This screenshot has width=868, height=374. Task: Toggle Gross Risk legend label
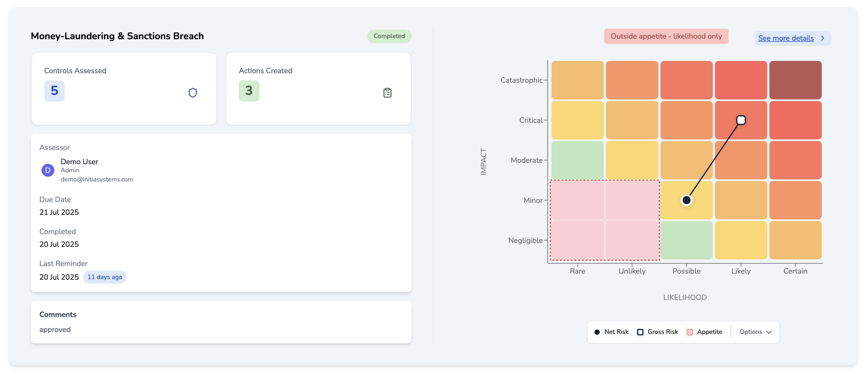click(x=662, y=332)
